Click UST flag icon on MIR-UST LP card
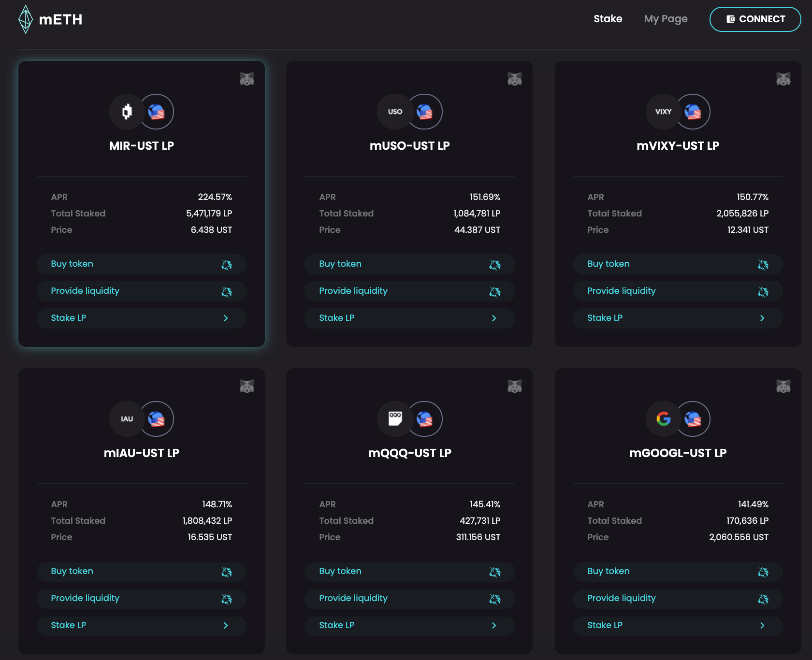The height and width of the screenshot is (660, 812). point(157,112)
